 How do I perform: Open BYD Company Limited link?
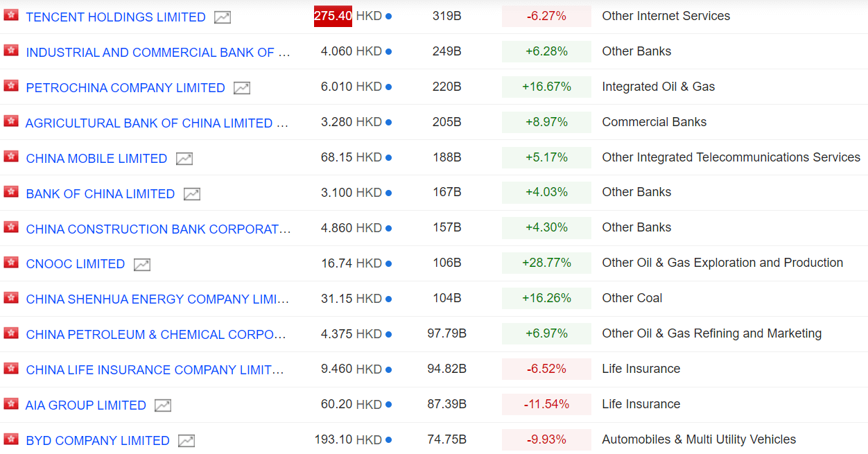click(x=98, y=441)
